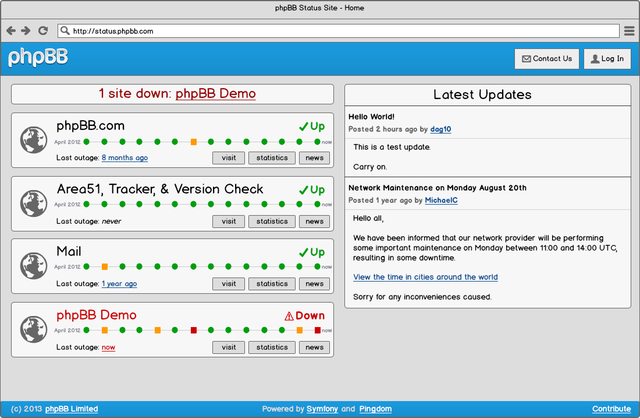Click the last green dot on phpBB.com timeline
Viewport: 640px width, 418px height.
tap(317, 142)
